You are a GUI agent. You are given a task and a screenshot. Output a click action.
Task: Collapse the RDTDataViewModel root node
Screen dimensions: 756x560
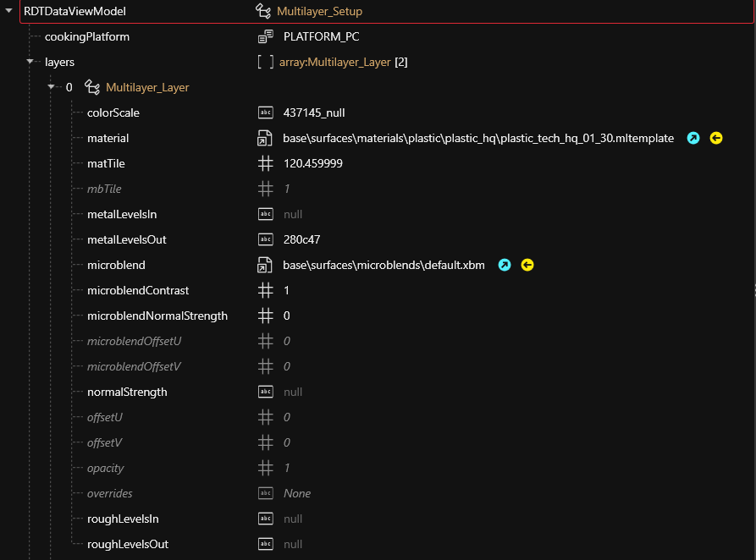click(9, 12)
